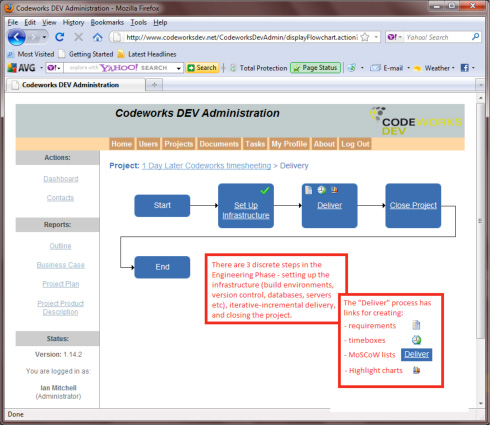Viewport: 493px width, 425px height.
Task: Open the AVG search box dropdown arrow
Action: 179,68
